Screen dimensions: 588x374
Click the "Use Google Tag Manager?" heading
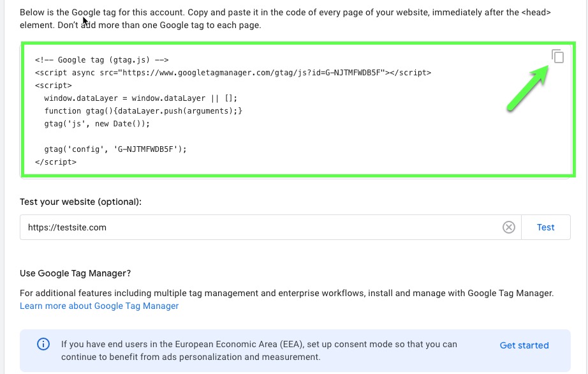75,273
